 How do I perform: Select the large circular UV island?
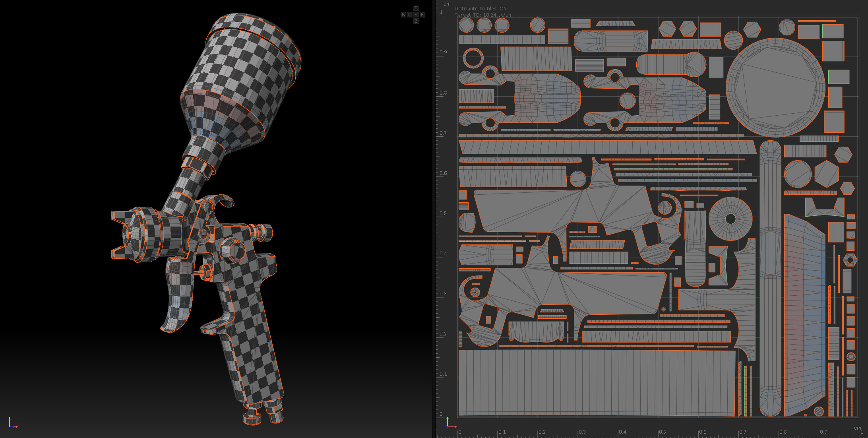point(775,87)
